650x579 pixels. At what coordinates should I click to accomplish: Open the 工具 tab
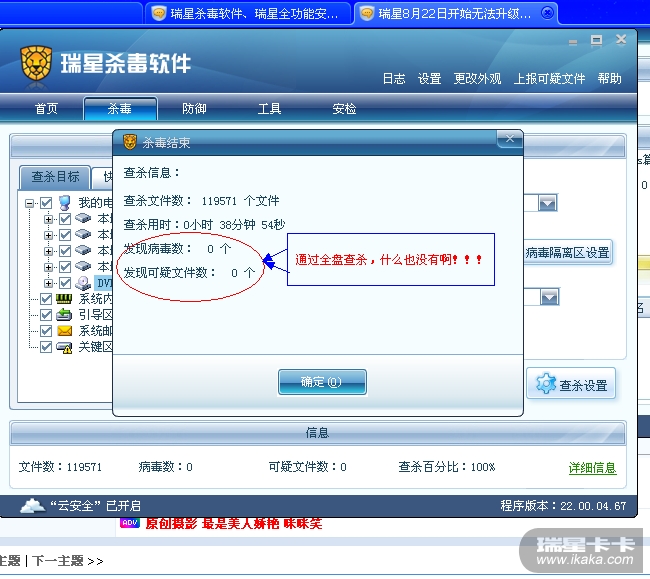click(269, 109)
